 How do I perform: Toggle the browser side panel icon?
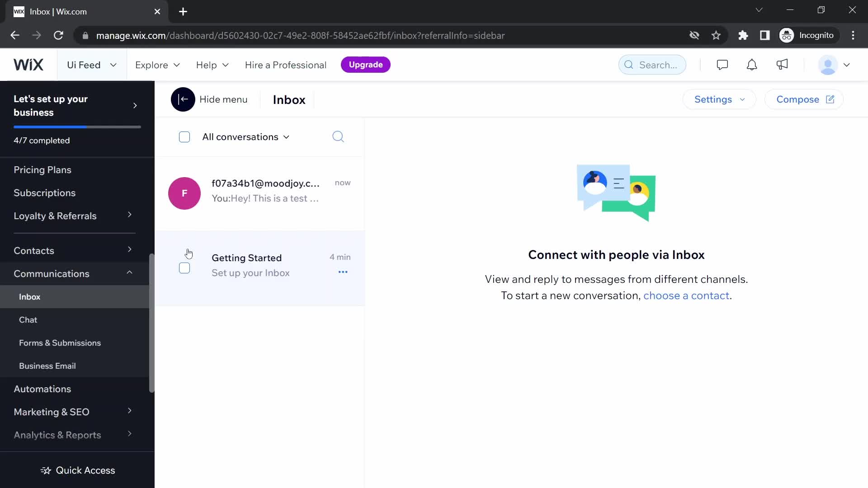764,35
